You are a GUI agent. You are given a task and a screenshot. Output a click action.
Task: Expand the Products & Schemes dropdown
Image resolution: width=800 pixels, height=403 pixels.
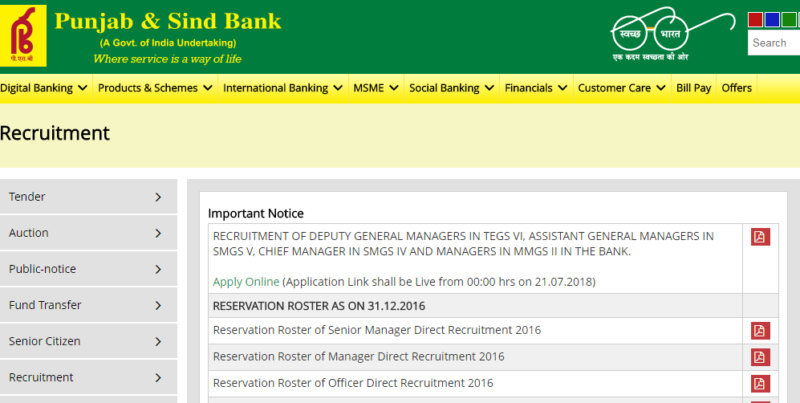coord(155,88)
